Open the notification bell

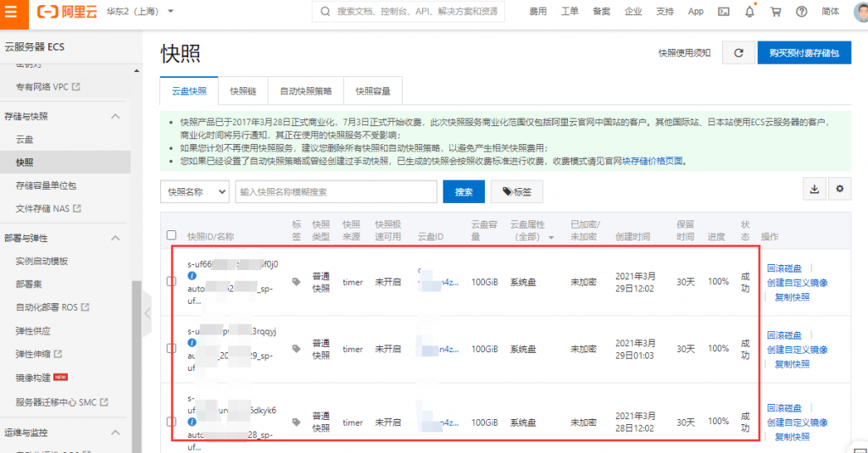pos(749,12)
